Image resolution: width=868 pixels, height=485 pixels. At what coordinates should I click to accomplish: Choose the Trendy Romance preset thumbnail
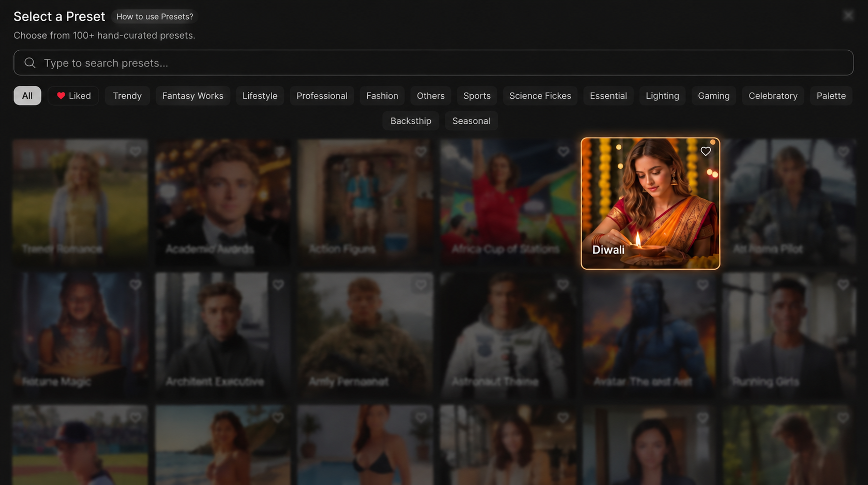(80, 202)
